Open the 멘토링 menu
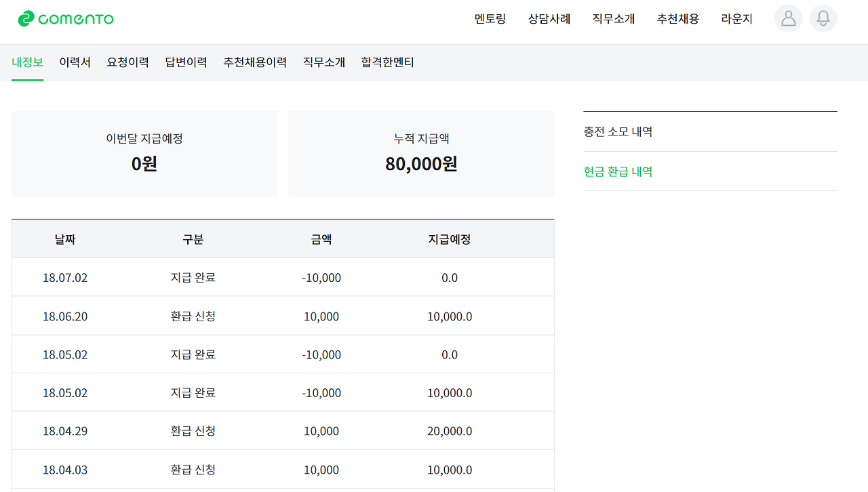 (x=490, y=19)
